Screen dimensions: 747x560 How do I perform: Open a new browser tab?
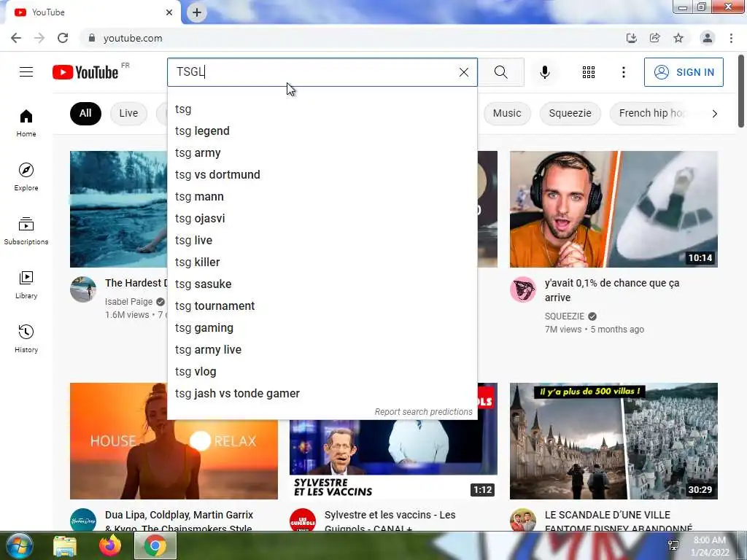click(x=197, y=12)
